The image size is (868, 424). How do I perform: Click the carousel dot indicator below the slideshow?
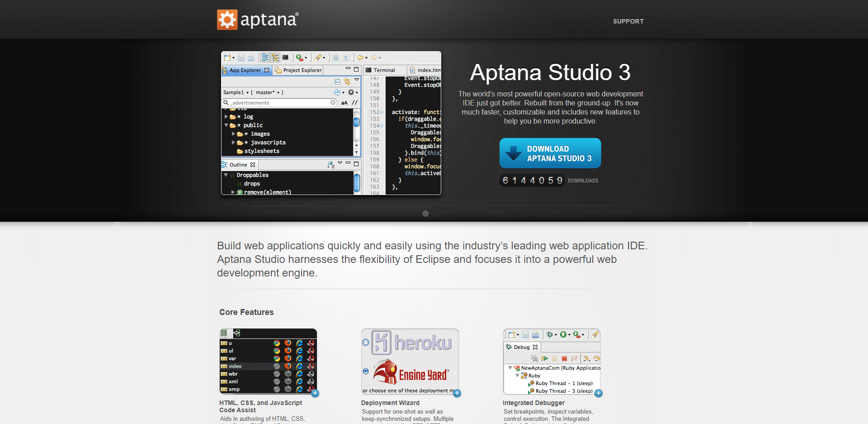pos(425,214)
